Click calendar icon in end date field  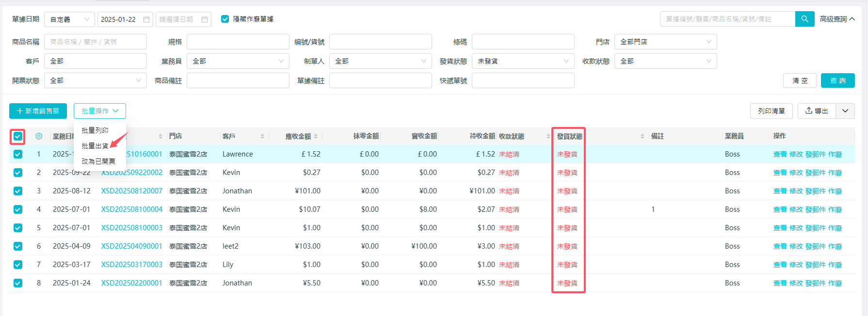coord(205,19)
